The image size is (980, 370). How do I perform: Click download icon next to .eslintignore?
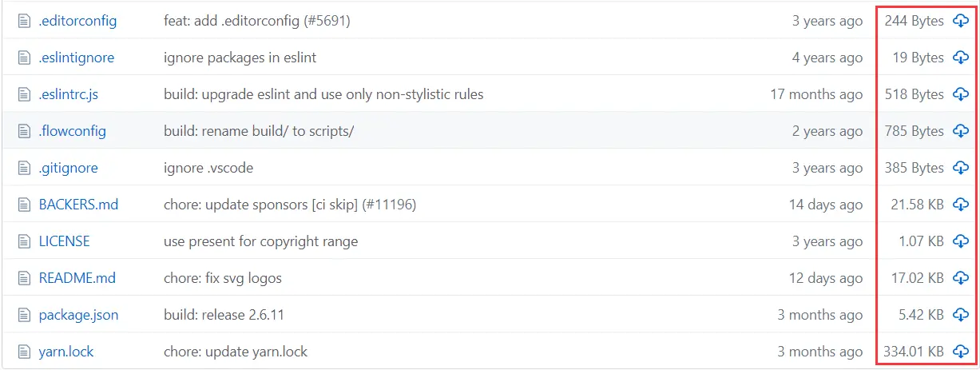pos(960,58)
